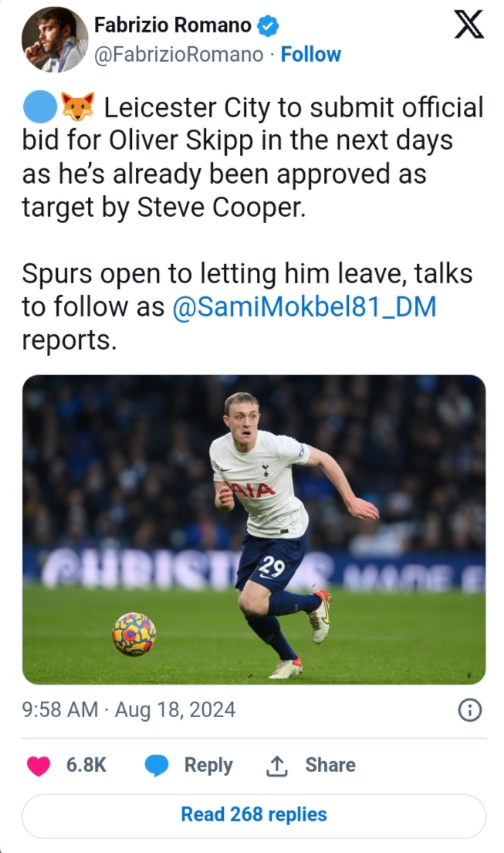Click the X logo icon
This screenshot has height=853, width=504.
click(x=468, y=24)
